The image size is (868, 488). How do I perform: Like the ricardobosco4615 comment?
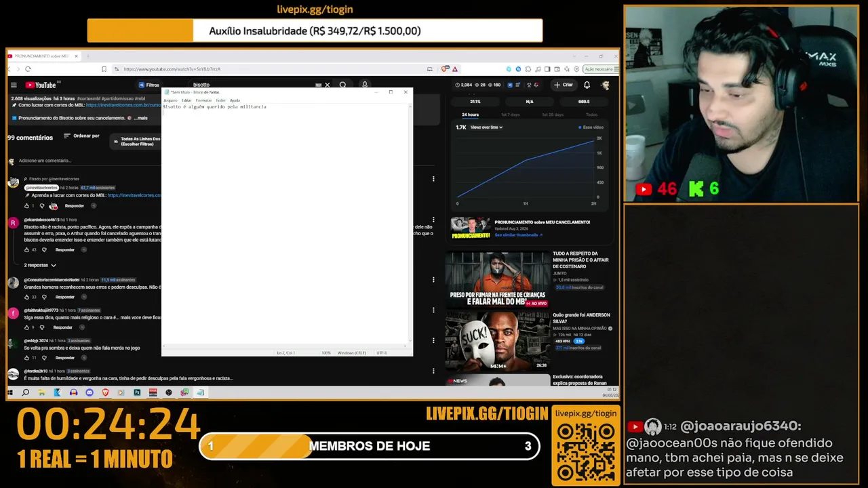pyautogui.click(x=27, y=249)
